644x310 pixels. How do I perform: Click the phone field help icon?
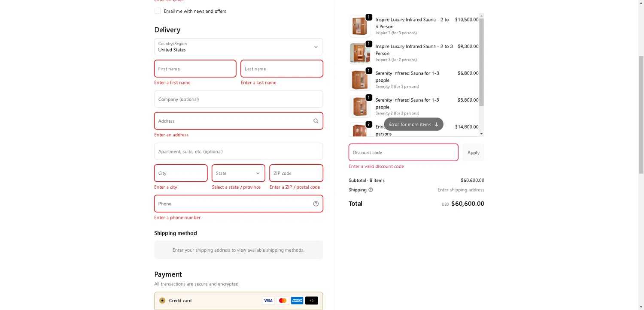pyautogui.click(x=316, y=204)
